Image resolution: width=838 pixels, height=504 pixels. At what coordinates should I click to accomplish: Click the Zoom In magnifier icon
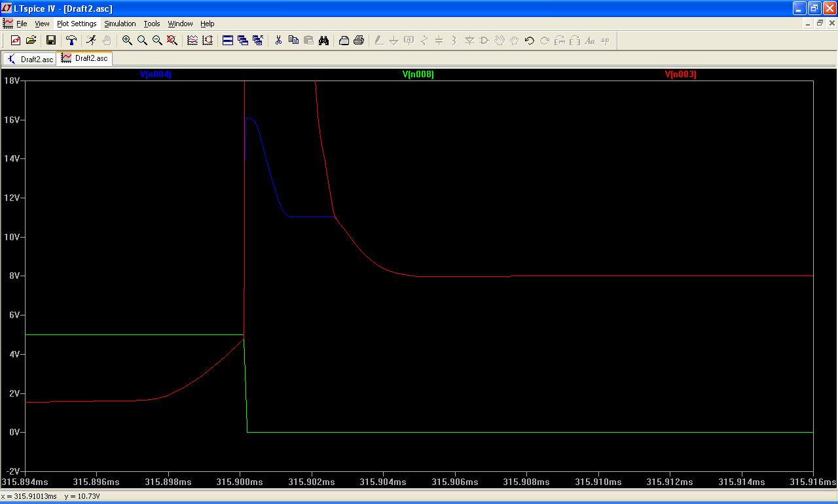click(127, 41)
